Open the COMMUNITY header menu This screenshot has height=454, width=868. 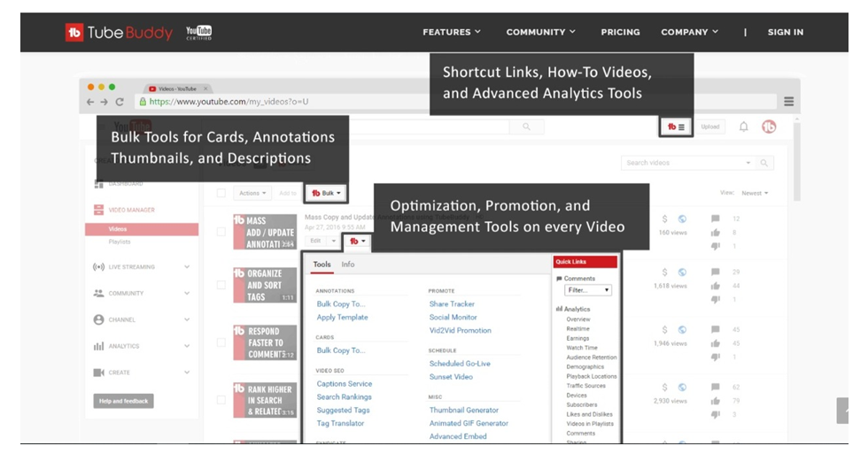(540, 32)
